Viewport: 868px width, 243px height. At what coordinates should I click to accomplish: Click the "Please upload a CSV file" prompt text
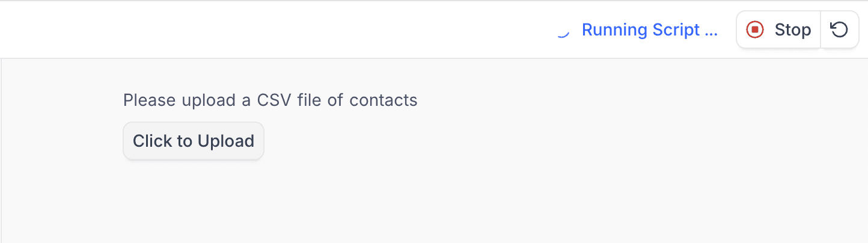coord(270,100)
